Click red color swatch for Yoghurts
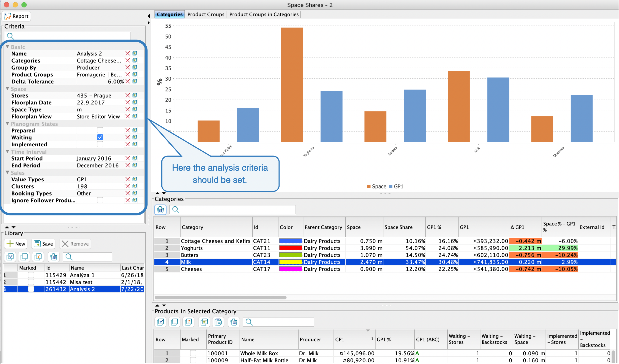Screen dimensions: 619x364 (291, 248)
